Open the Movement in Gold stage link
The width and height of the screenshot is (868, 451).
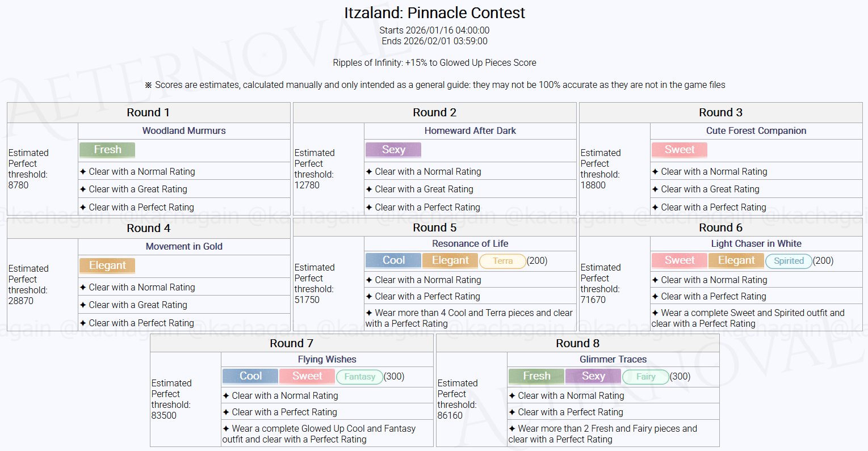coord(184,246)
